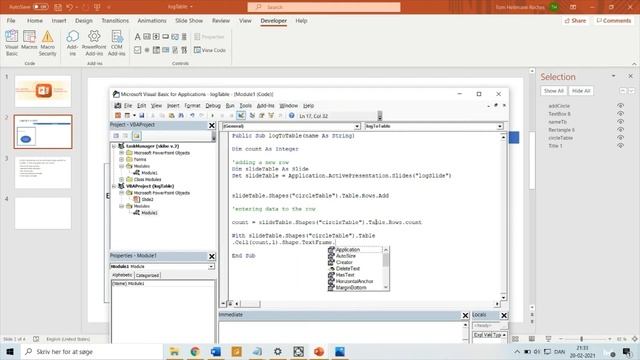Adjust the PowerPoint zoom slider
The image size is (640, 360).
click(x=581, y=339)
